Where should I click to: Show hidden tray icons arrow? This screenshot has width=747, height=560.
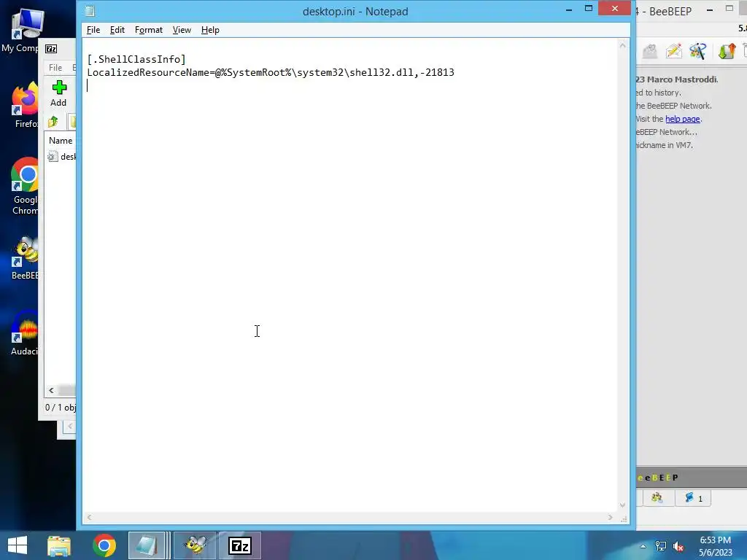click(x=643, y=546)
